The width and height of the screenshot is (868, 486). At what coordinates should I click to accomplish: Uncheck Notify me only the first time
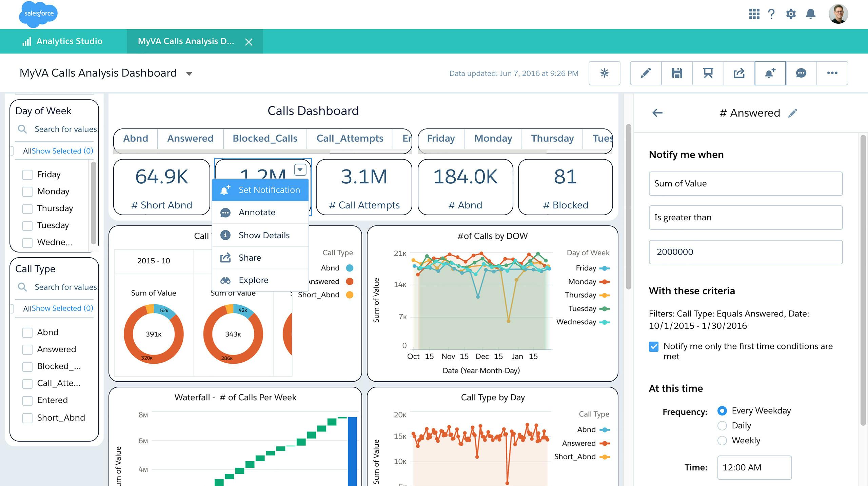(654, 347)
